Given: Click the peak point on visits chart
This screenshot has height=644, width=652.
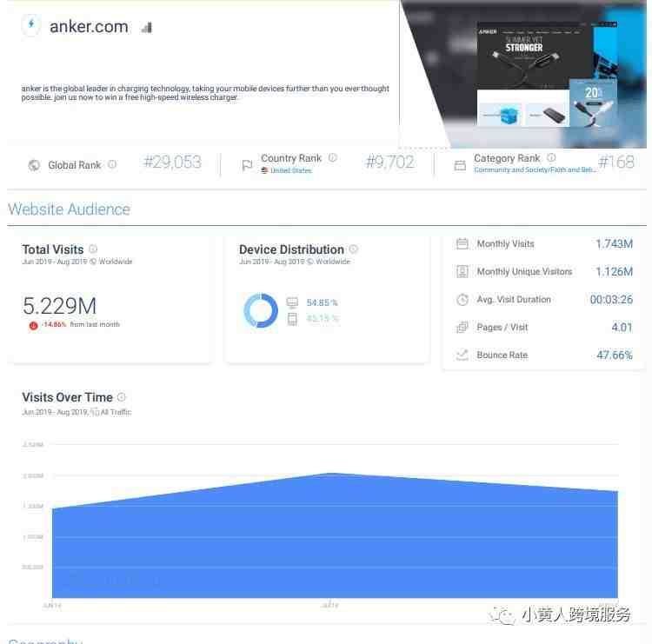Looking at the screenshot, I should (x=330, y=473).
